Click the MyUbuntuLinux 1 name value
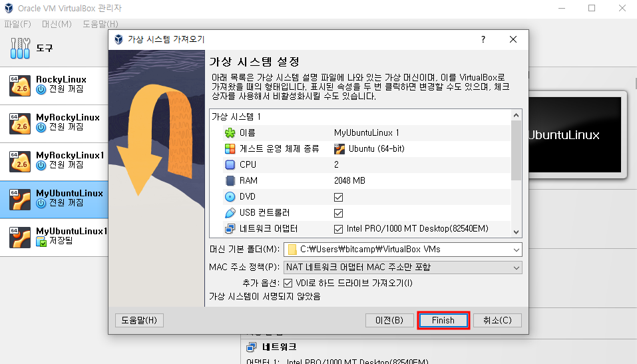637x364 pixels. pyautogui.click(x=367, y=133)
